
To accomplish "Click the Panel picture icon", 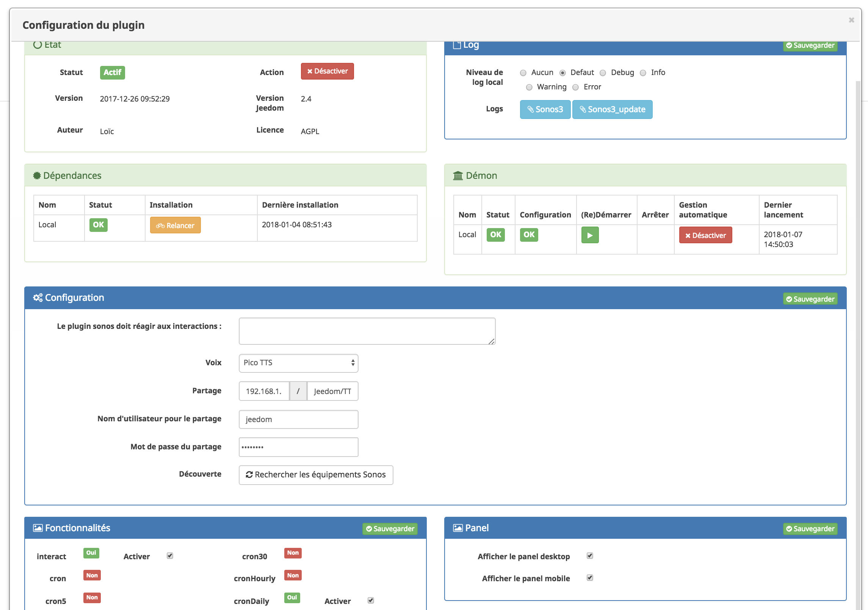I will [458, 528].
